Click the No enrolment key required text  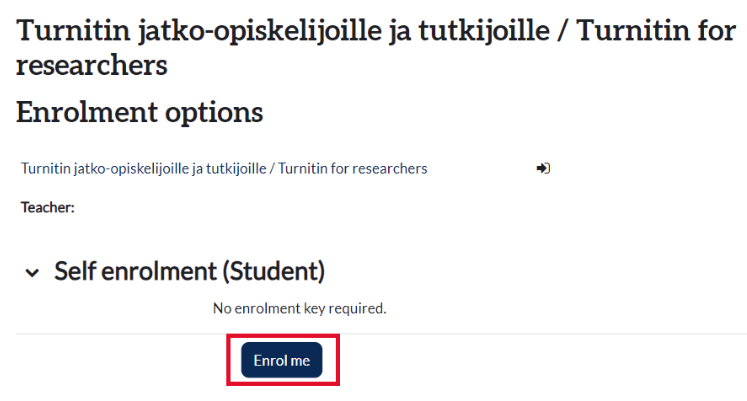click(x=299, y=308)
